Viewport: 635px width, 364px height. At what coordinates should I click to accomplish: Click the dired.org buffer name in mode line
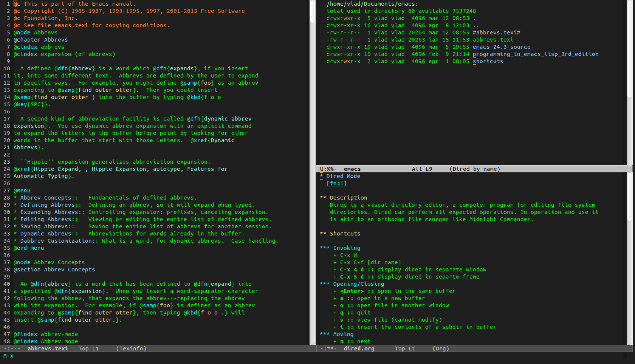point(359,349)
